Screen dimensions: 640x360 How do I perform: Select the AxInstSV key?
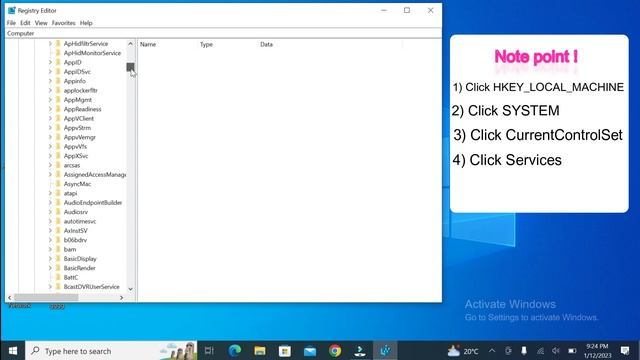click(x=76, y=231)
